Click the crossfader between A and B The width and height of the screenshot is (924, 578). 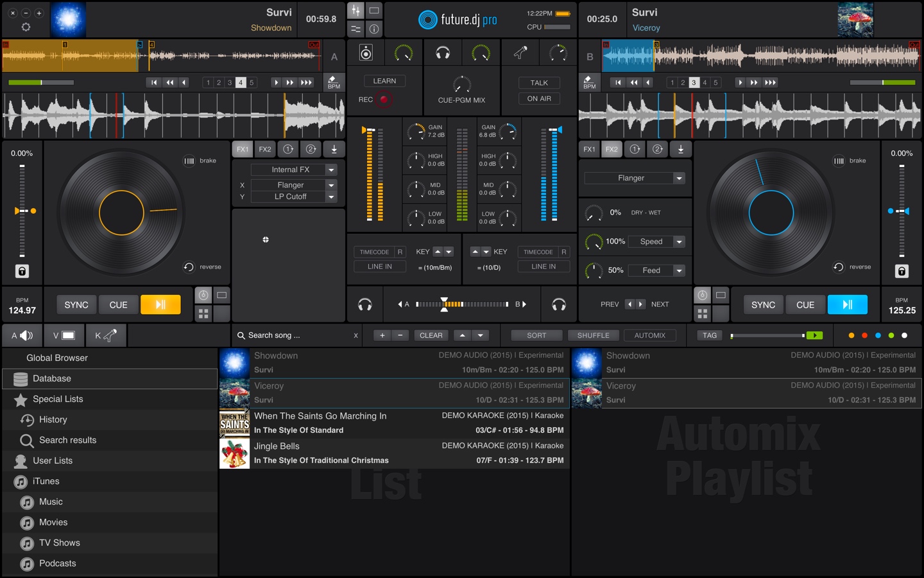pyautogui.click(x=444, y=304)
